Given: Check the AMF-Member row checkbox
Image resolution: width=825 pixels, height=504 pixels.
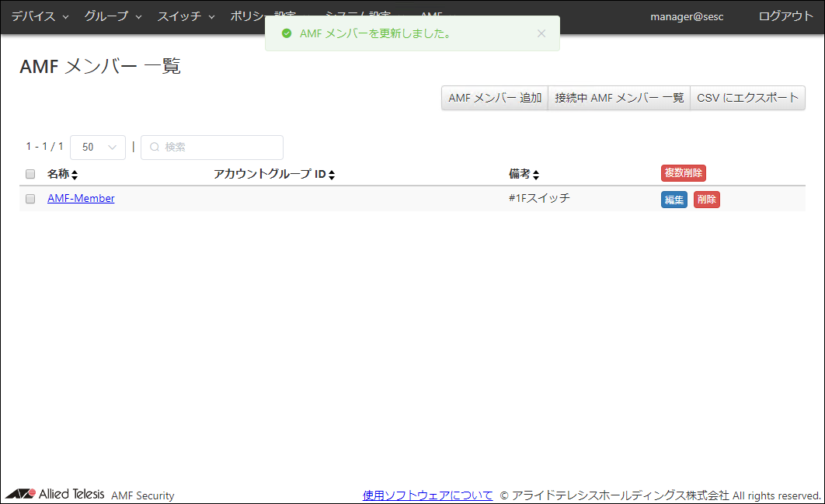Looking at the screenshot, I should pos(30,199).
